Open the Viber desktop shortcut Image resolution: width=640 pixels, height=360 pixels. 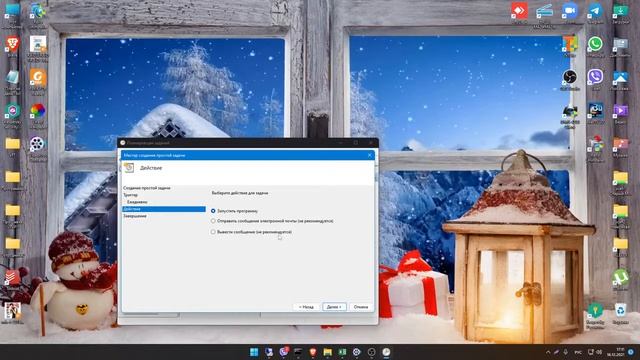595,77
